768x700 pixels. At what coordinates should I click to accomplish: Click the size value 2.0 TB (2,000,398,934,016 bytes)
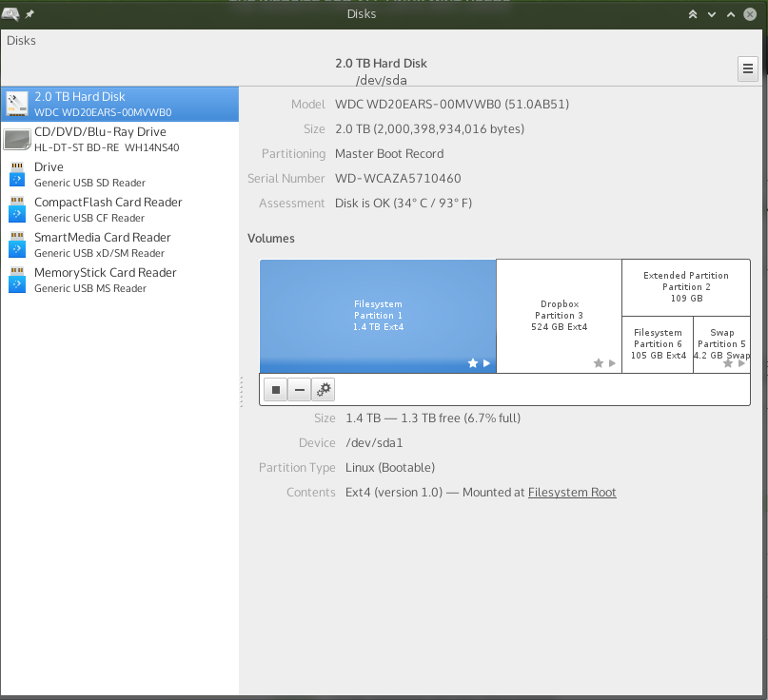429,129
